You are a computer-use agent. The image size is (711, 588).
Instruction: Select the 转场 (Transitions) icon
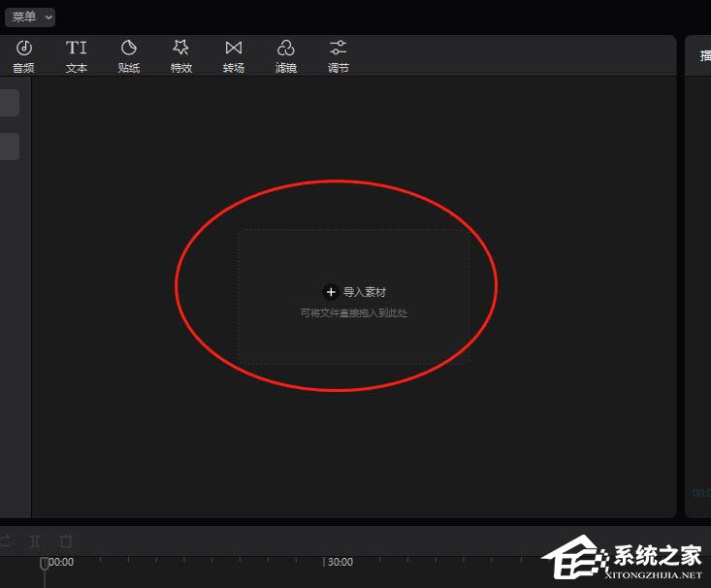point(233,56)
